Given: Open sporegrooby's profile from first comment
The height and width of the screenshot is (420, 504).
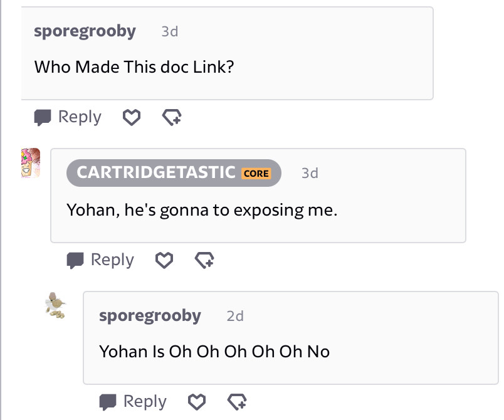Looking at the screenshot, I should click(85, 31).
